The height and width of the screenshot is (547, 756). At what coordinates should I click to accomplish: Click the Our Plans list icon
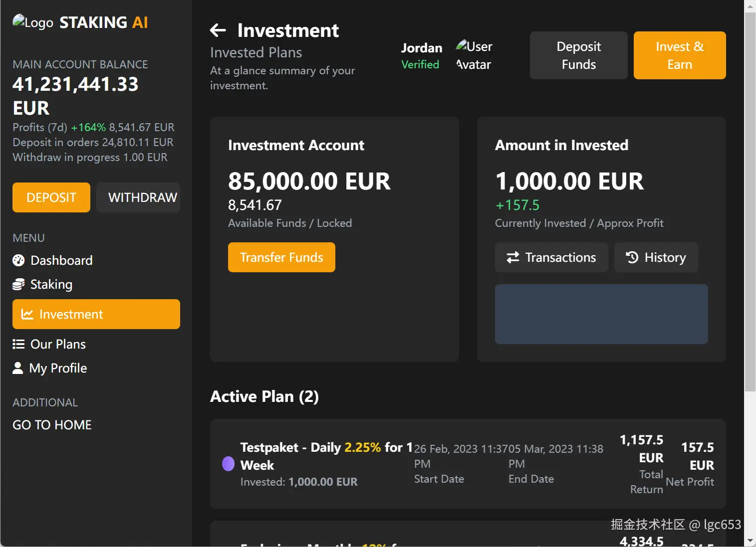point(18,344)
